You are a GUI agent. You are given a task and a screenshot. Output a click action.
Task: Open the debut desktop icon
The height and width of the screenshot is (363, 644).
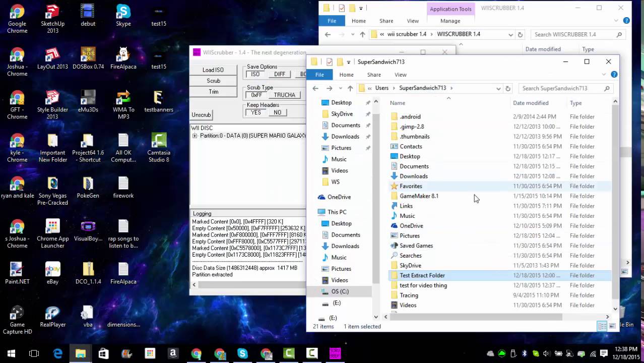[x=88, y=15]
